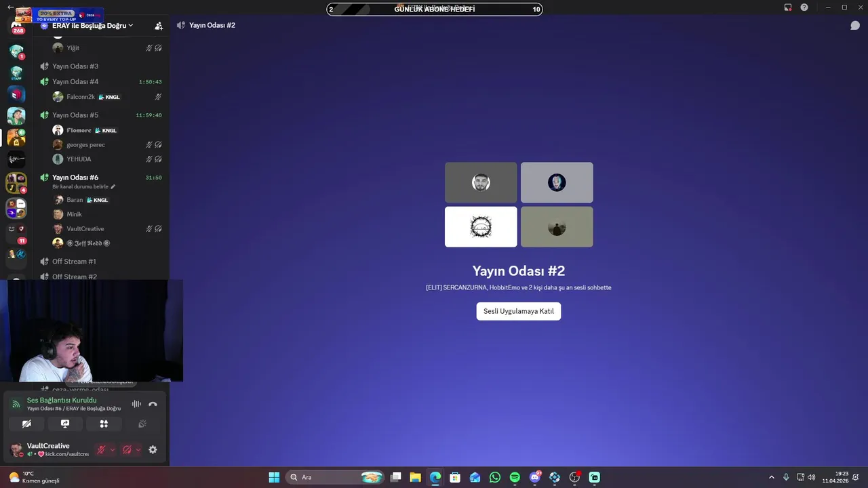Open Discord from taskbar
The image size is (868, 488).
click(x=535, y=477)
